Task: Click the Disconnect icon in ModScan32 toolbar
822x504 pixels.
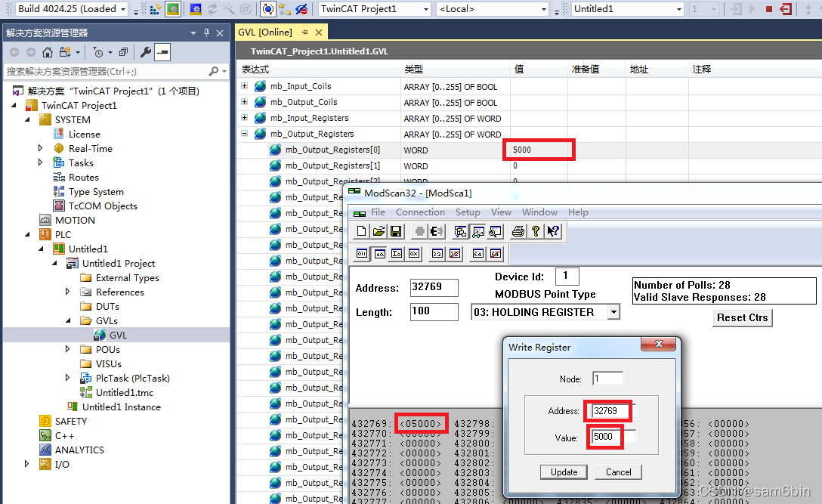Action: 436,230
